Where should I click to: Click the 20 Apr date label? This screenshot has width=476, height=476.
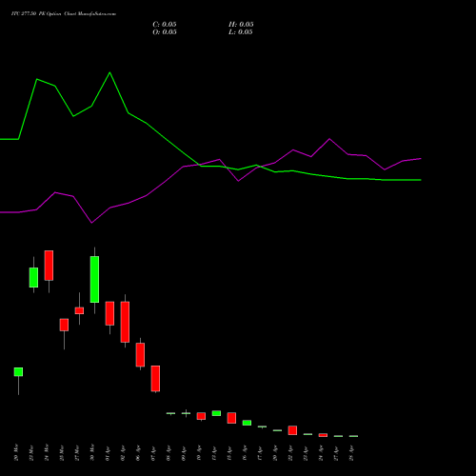pos(275,453)
